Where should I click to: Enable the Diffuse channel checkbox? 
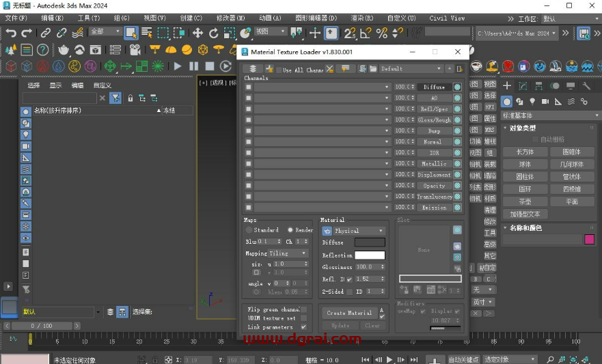click(x=249, y=87)
